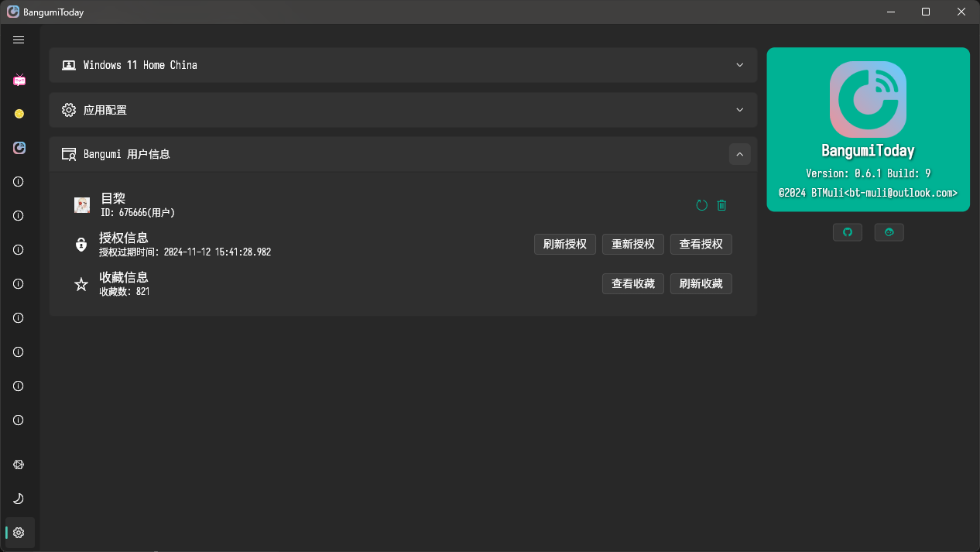Open the BangumiToday logo sidebar page
This screenshot has height=552, width=980.
(x=19, y=148)
